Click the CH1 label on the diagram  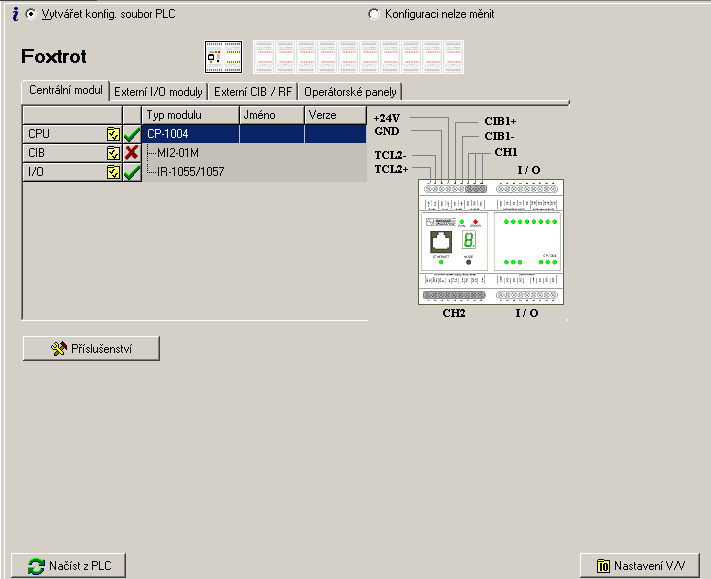click(506, 152)
